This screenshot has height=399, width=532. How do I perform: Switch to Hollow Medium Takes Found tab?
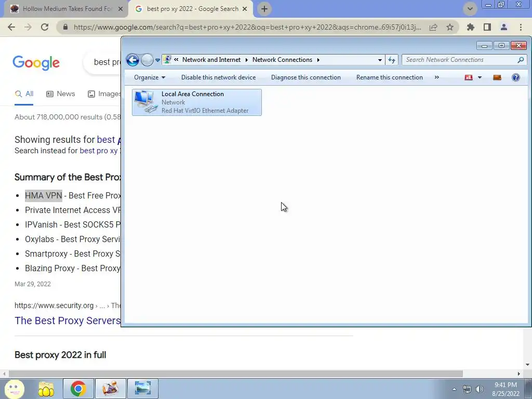pos(67,9)
